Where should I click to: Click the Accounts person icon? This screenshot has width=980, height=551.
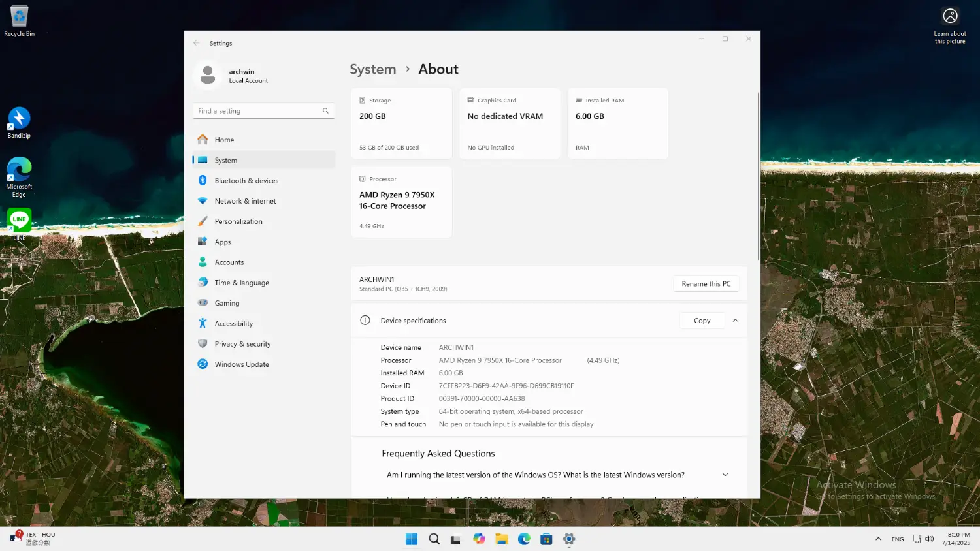tap(203, 262)
